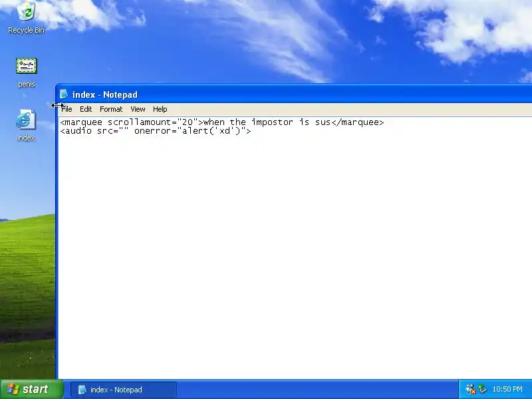Screen dimensions: 532x399
Task: Click in the line starting with <marquee
Action: (x=222, y=122)
